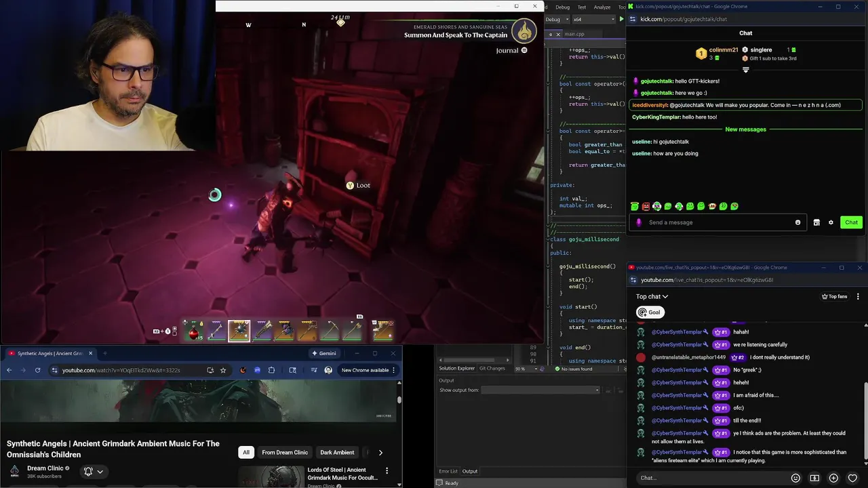Click the blue extension icon in Chrome toolbar

tap(257, 370)
